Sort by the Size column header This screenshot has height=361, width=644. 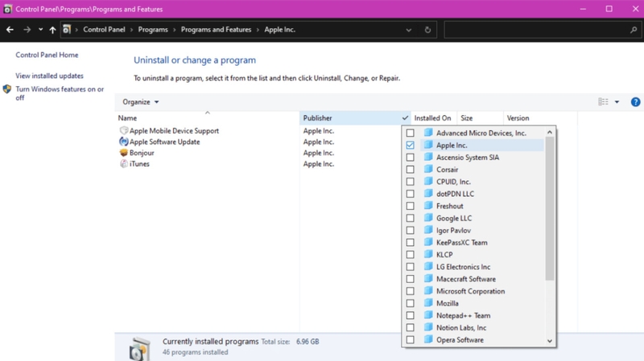(x=480, y=117)
